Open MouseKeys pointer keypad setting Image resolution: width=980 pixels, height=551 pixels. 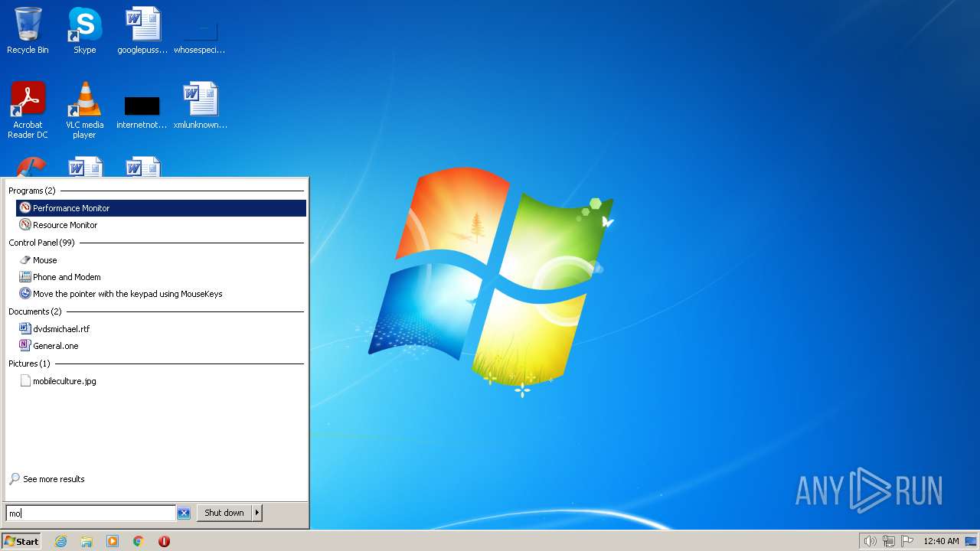[161, 294]
